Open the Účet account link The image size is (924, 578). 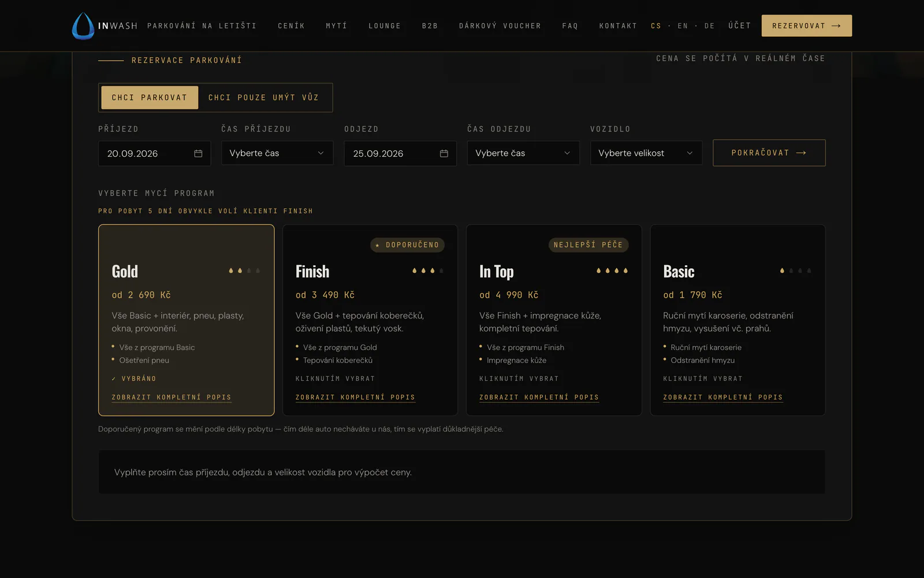[740, 26]
